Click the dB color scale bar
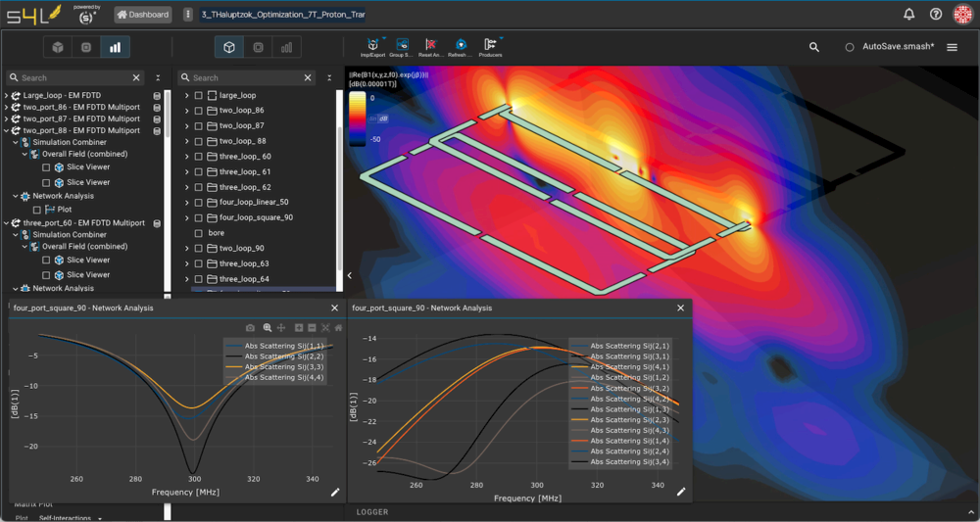Screen dimensions: 980x522 (357, 119)
